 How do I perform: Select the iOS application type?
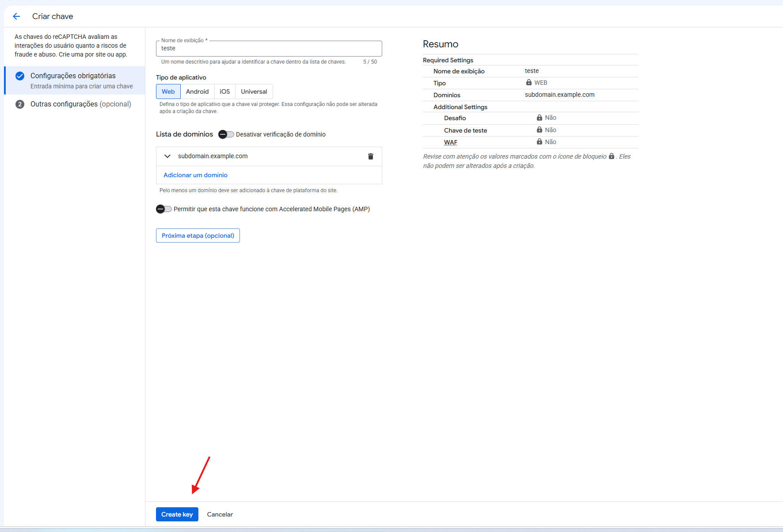click(x=225, y=91)
